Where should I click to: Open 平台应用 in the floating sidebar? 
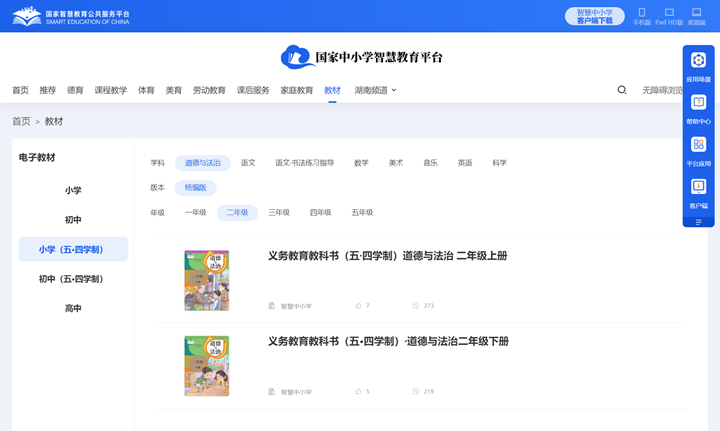tap(698, 150)
